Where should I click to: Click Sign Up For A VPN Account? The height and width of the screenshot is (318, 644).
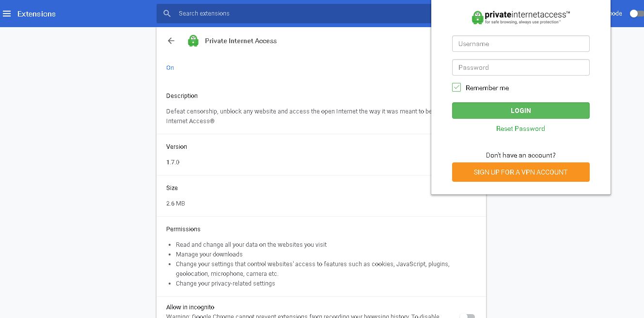tap(520, 172)
